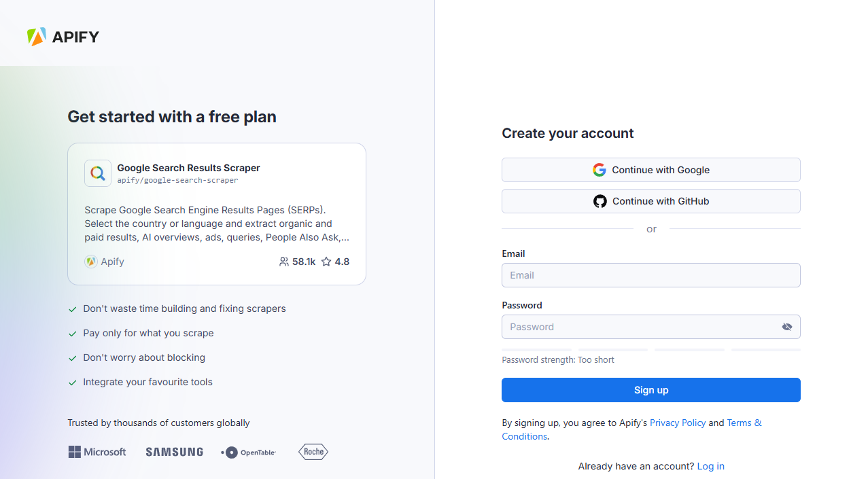Click the Apify author avatar icon
Screen dimensions: 868x479
pos(90,262)
